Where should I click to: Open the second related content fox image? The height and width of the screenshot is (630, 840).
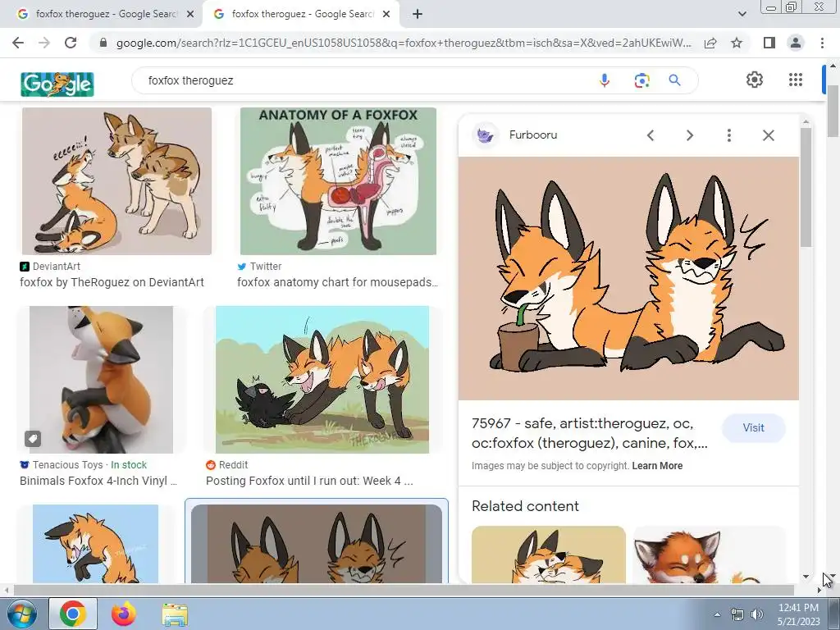710,555
